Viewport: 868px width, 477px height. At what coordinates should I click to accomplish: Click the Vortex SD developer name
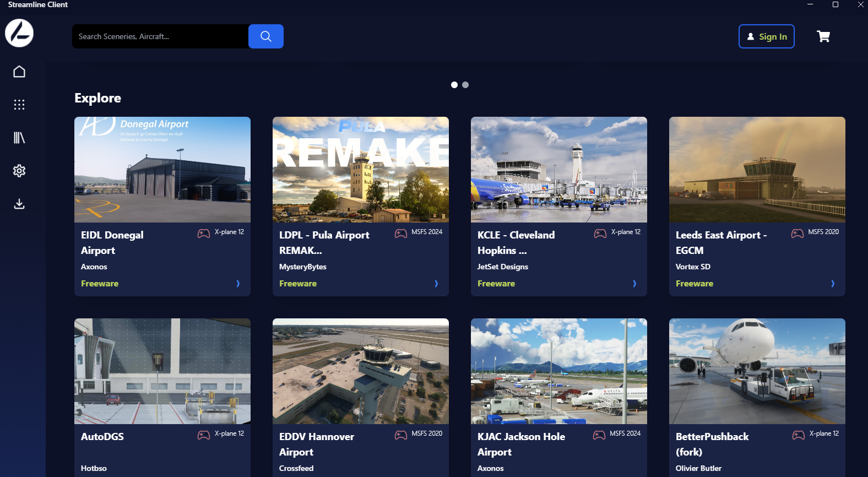(693, 267)
